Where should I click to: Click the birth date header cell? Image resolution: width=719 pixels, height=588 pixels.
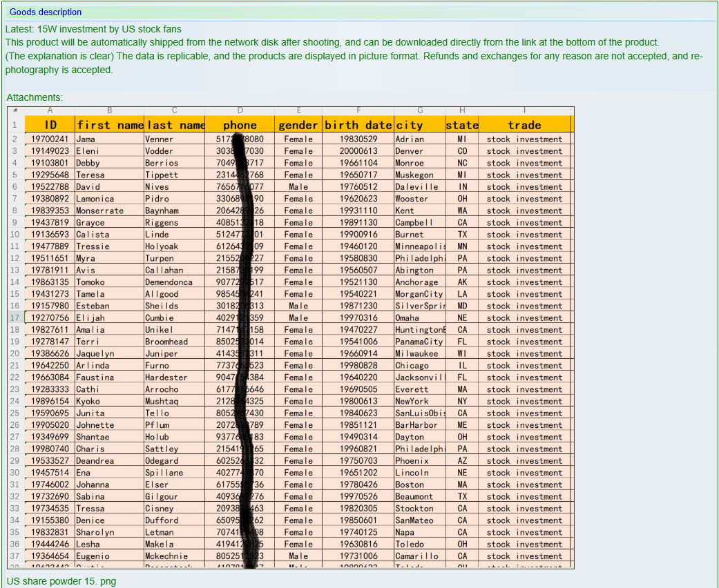coord(358,125)
